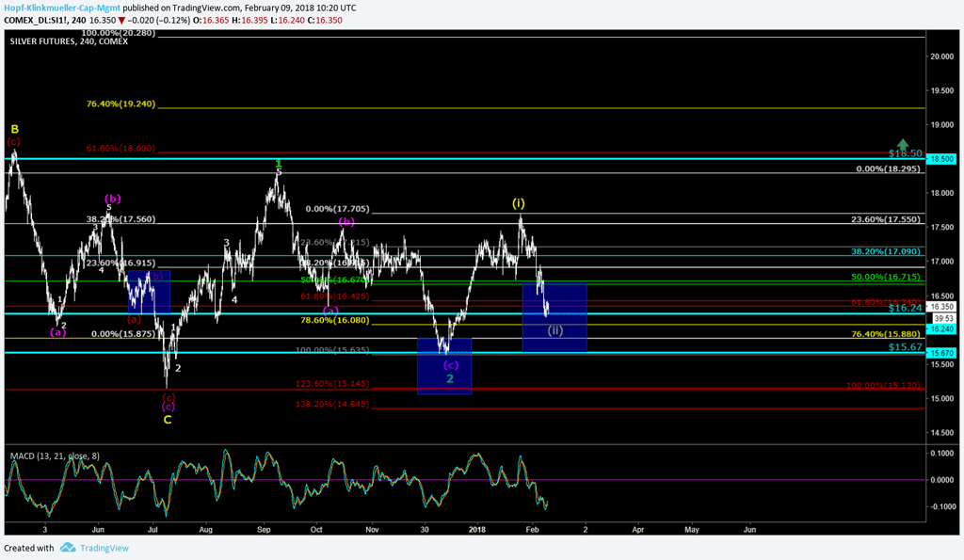Click the SILVER FUTURES, 240, COMEX chart title
Image resolution: width=964 pixels, height=560 pixels.
69,42
